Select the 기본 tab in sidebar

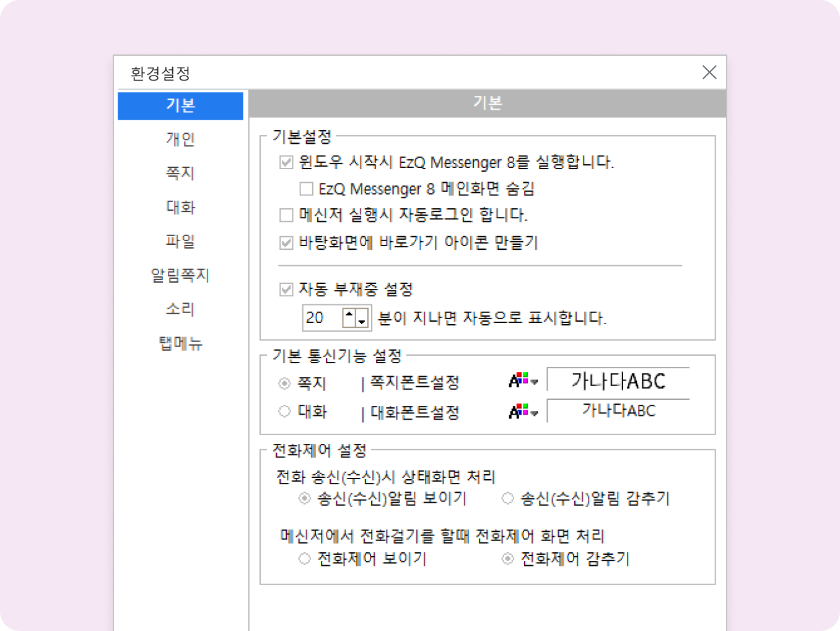click(180, 105)
